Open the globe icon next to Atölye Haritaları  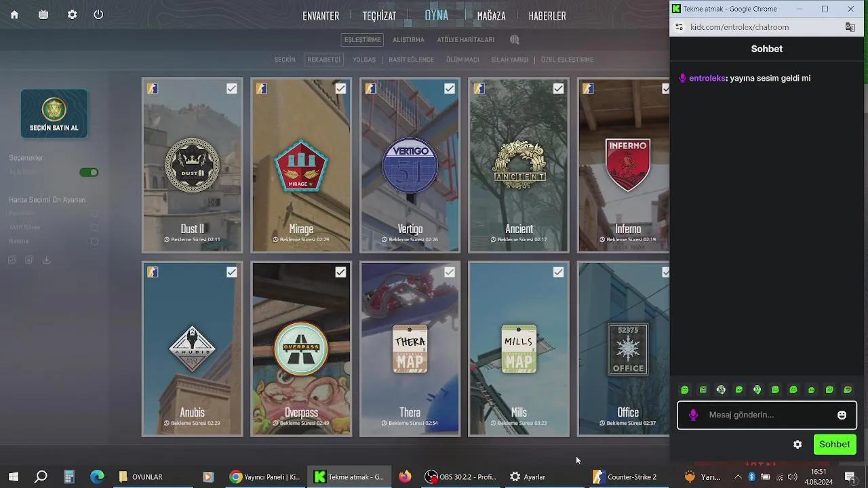(x=515, y=40)
